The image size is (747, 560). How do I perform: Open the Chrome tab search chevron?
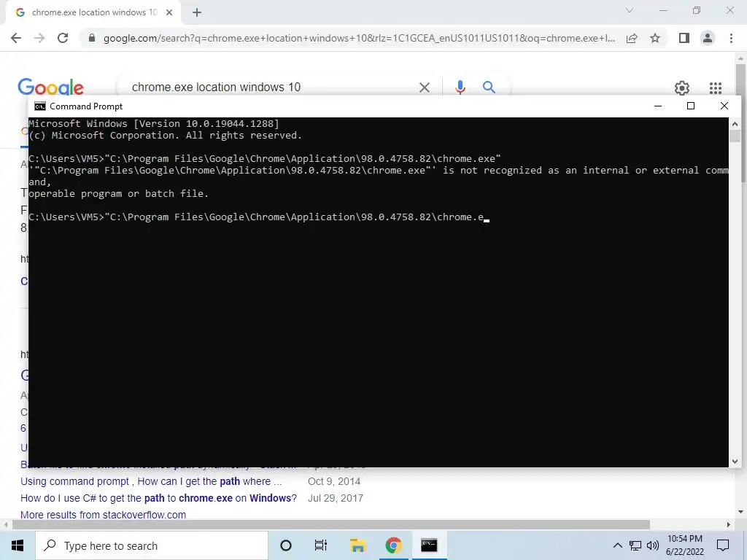pyautogui.click(x=630, y=10)
